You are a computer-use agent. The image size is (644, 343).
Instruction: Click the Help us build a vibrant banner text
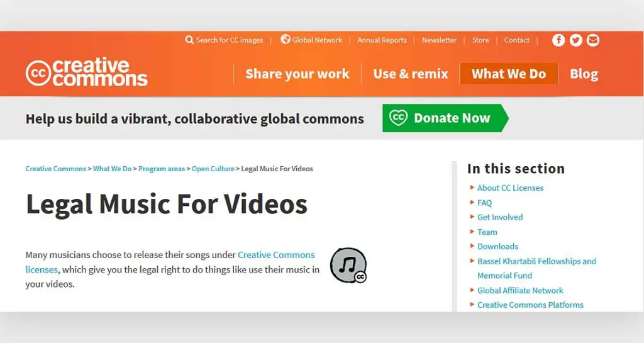pyautogui.click(x=195, y=119)
